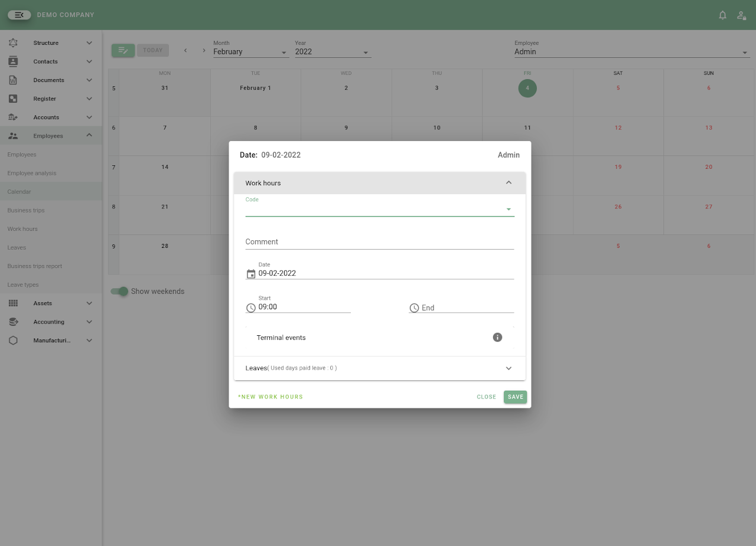Open the Month dropdown showing February

coord(250,52)
